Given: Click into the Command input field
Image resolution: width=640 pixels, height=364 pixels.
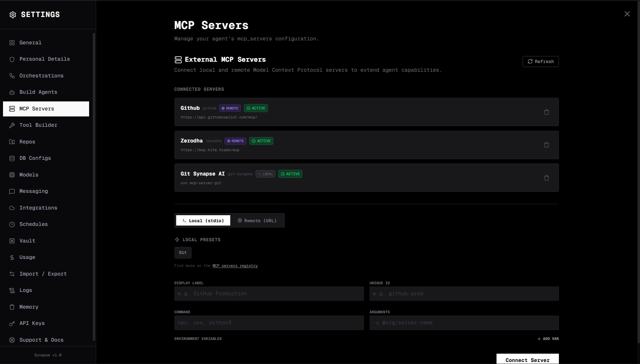Looking at the screenshot, I should pos(269,323).
